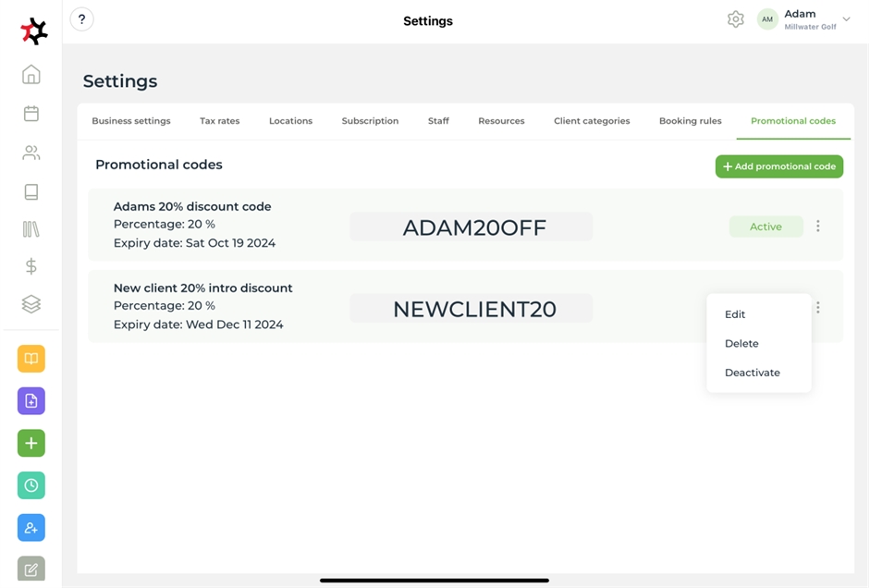Click the yellow open-book shortcut icon
This screenshot has width=870, height=588.
(x=31, y=359)
